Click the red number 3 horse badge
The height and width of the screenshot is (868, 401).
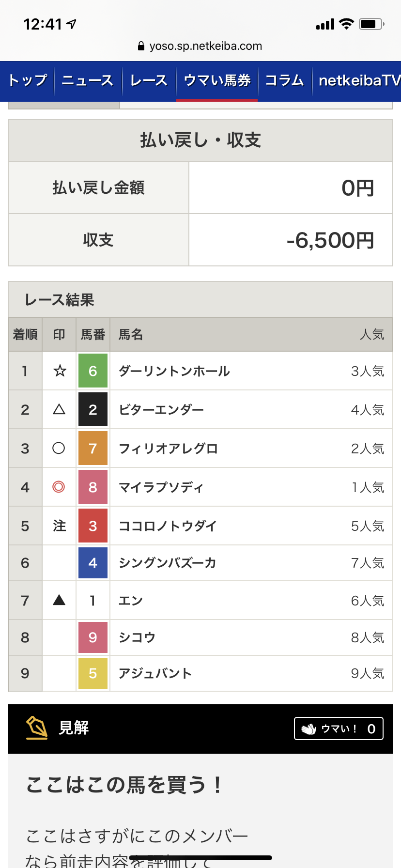click(x=93, y=526)
